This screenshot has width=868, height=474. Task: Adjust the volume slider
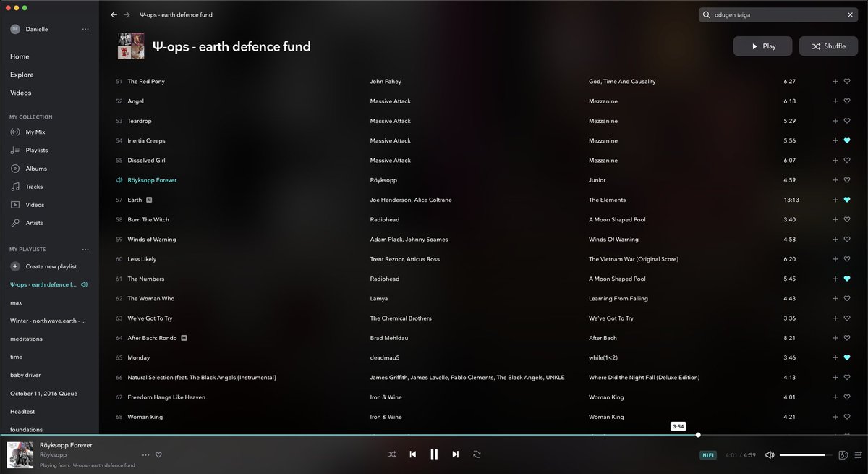click(805, 455)
